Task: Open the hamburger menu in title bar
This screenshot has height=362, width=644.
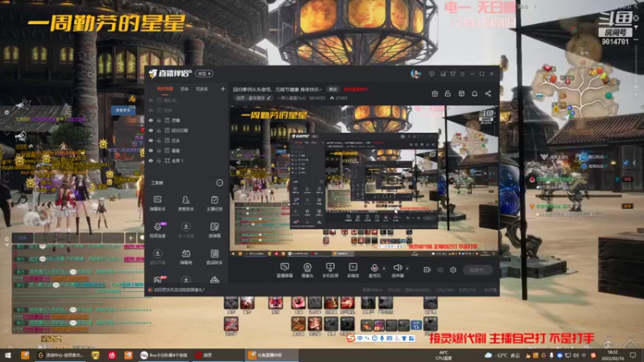Action: coord(462,74)
